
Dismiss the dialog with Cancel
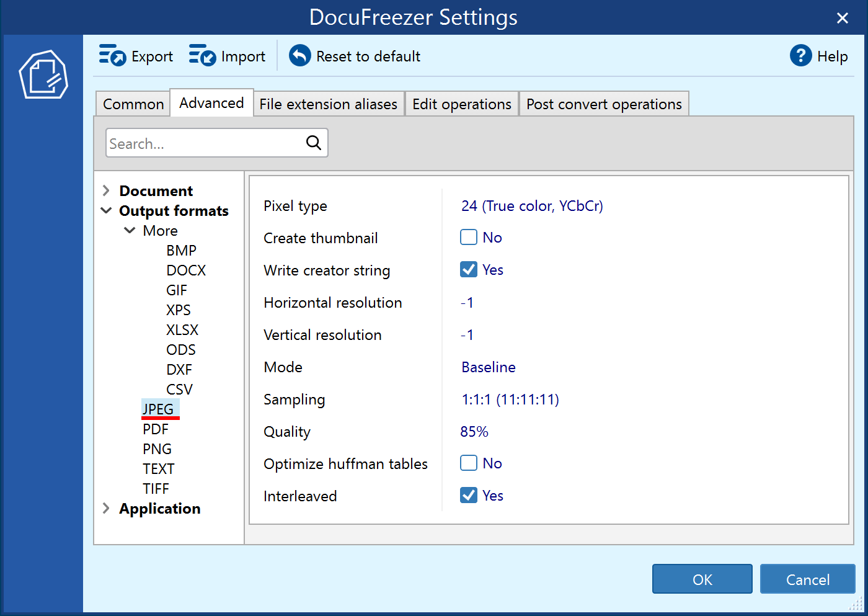(x=807, y=579)
